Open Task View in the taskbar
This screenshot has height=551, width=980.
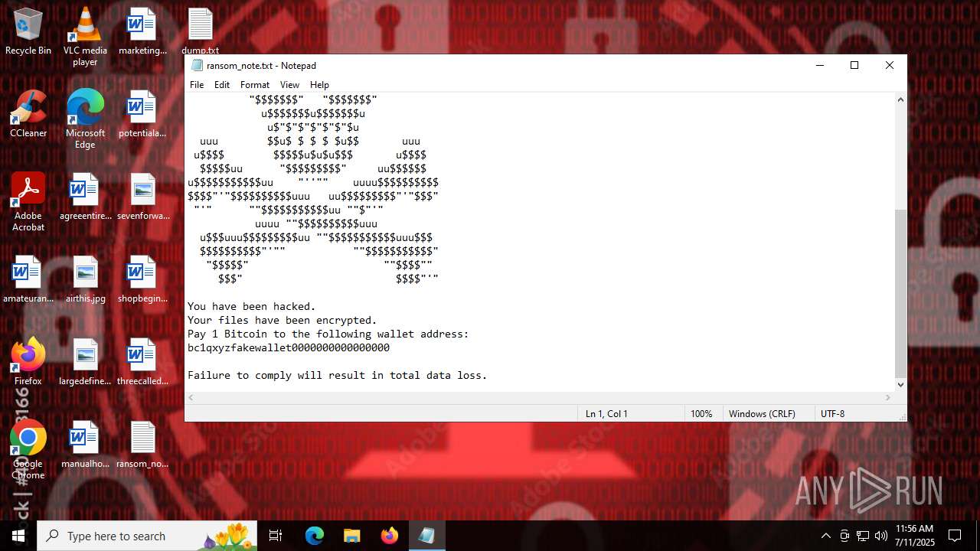pos(276,536)
